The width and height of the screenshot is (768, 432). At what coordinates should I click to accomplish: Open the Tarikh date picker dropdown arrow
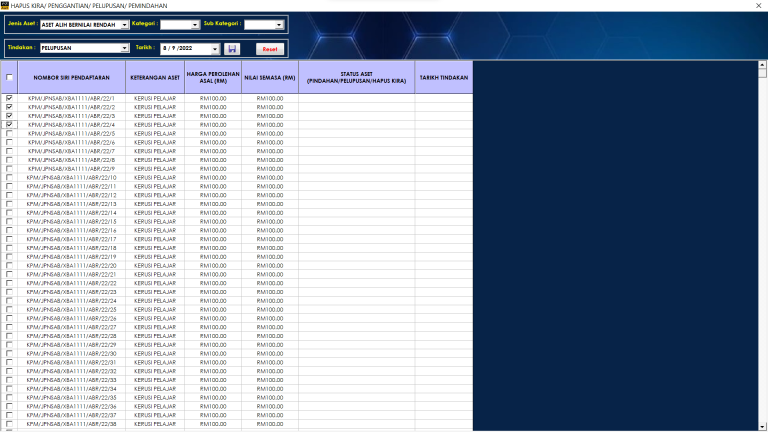tap(214, 48)
